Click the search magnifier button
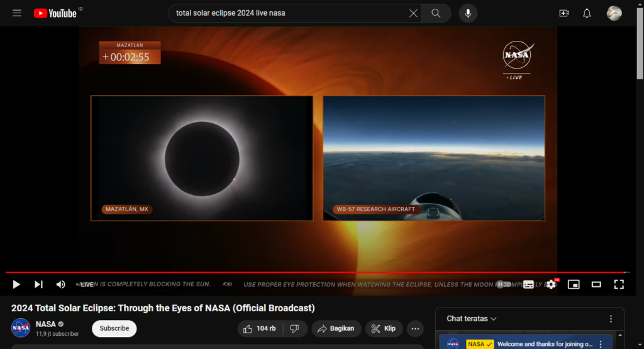The image size is (644, 349). click(x=436, y=13)
